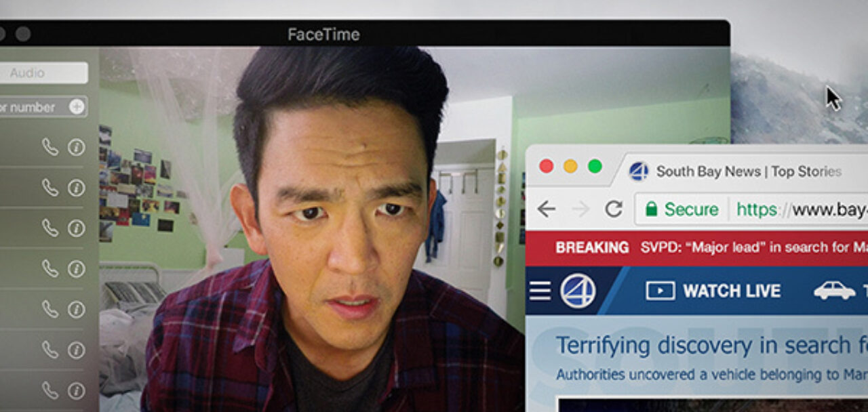
Task: Click the FaceTime window title bar text
Action: coord(323,34)
